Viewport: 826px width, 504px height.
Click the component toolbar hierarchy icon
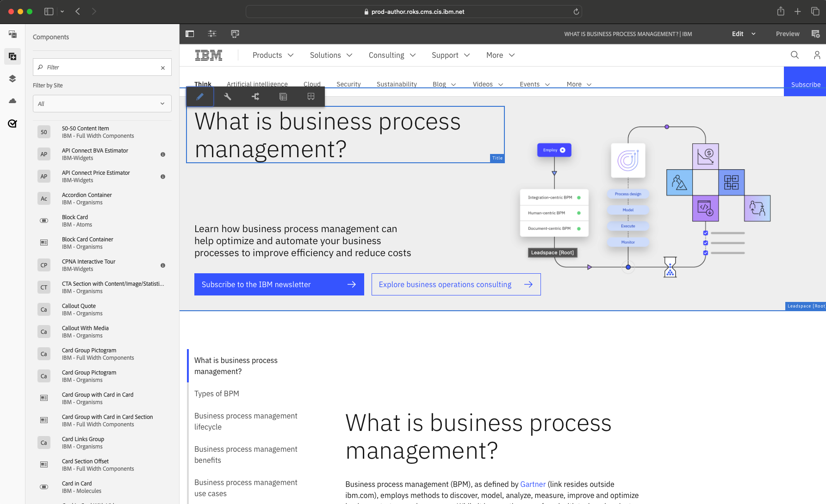255,97
